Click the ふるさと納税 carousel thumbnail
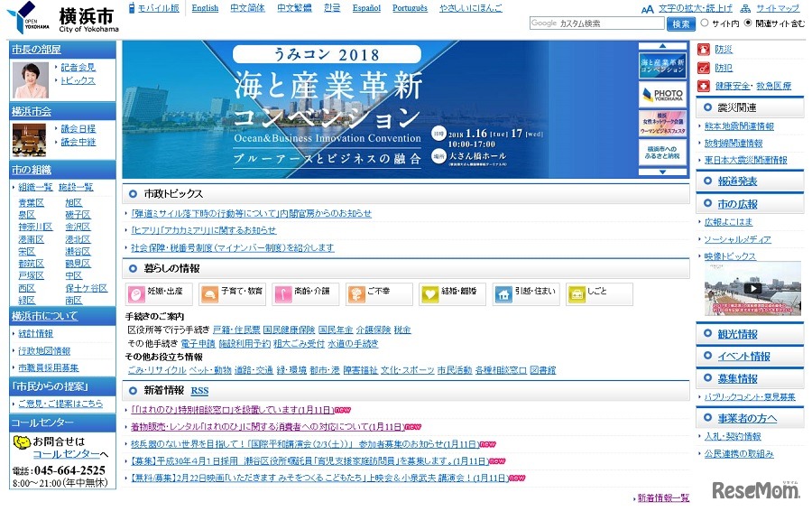The width and height of the screenshot is (812, 511). pyautogui.click(x=662, y=153)
